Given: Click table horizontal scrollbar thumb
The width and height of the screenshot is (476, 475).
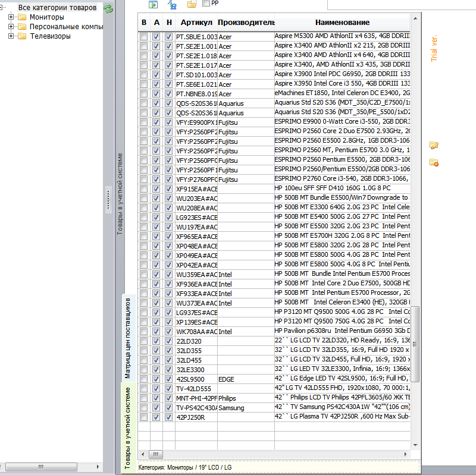Looking at the screenshot, I should 156,454.
